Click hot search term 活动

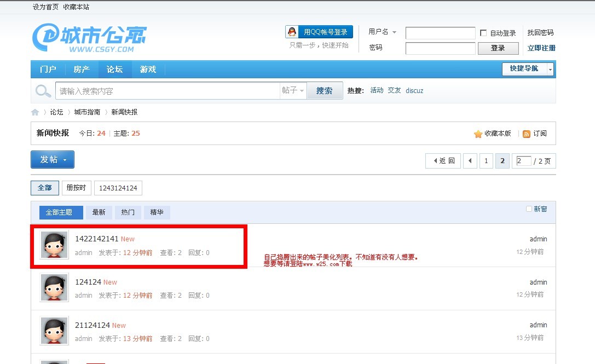coord(377,90)
